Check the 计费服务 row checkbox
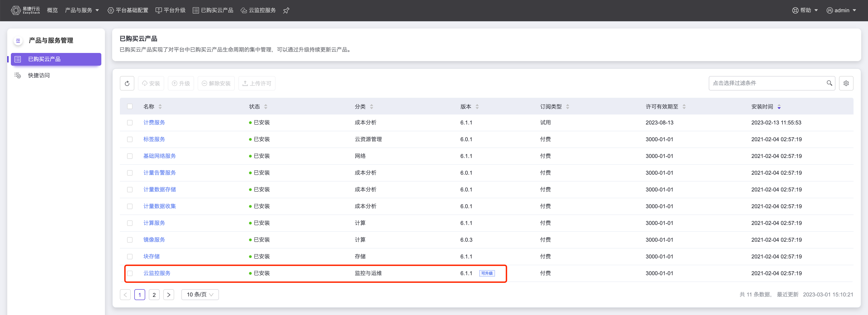This screenshot has width=868, height=315. [130, 123]
